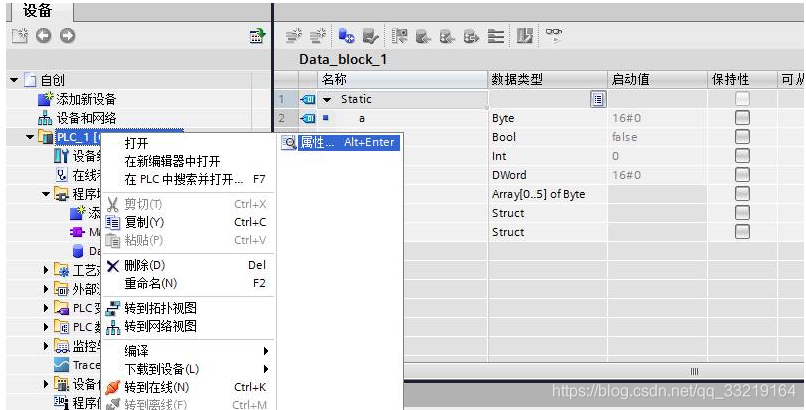This screenshot has height=410, width=806.
Task: Toggle 保持性 checkbox for Byte row
Action: (x=742, y=118)
